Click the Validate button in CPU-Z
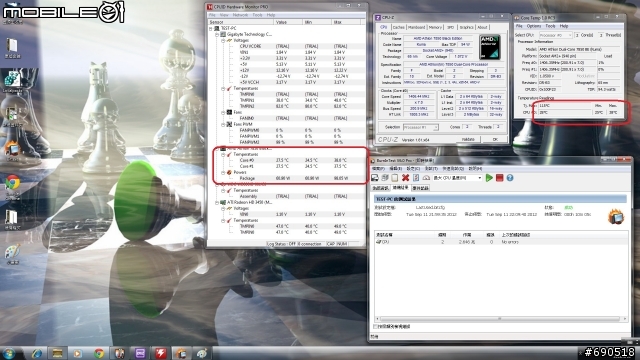This screenshot has width=640, height=360. [x=468, y=139]
